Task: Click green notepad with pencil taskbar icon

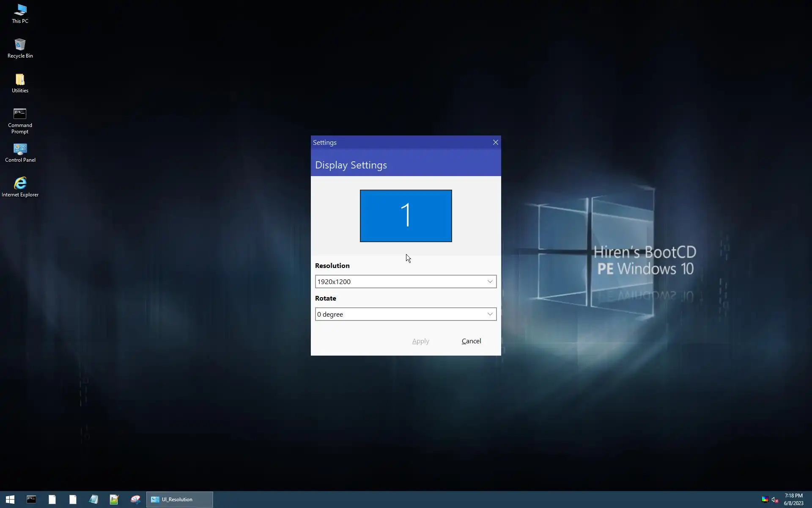Action: (114, 500)
